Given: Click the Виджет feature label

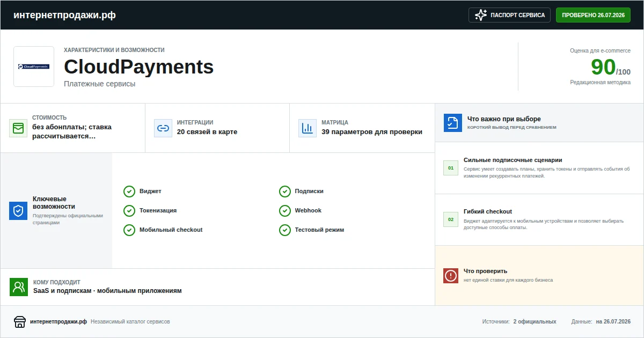Looking at the screenshot, I should [150, 191].
